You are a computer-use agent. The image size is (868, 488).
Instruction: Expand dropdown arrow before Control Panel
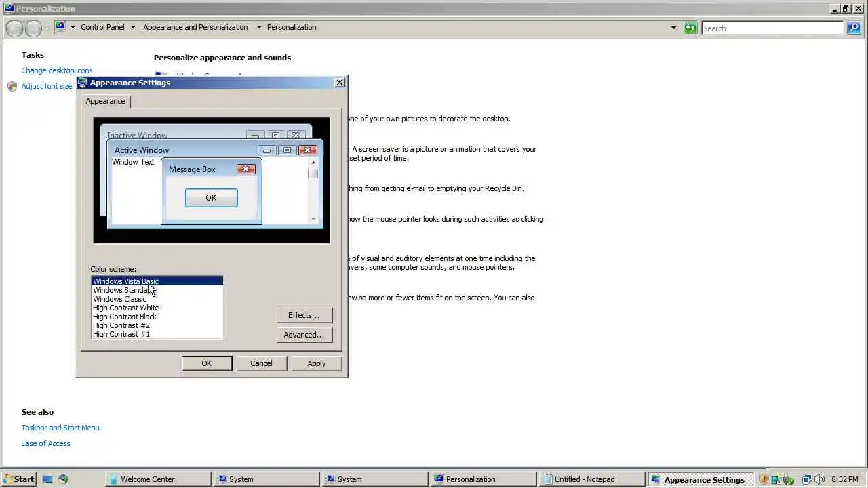(73, 28)
